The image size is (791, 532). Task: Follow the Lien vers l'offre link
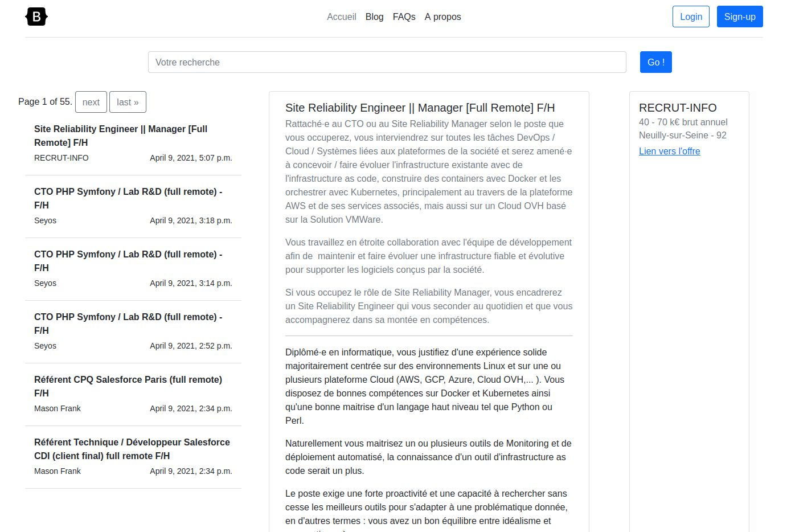pyautogui.click(x=669, y=151)
